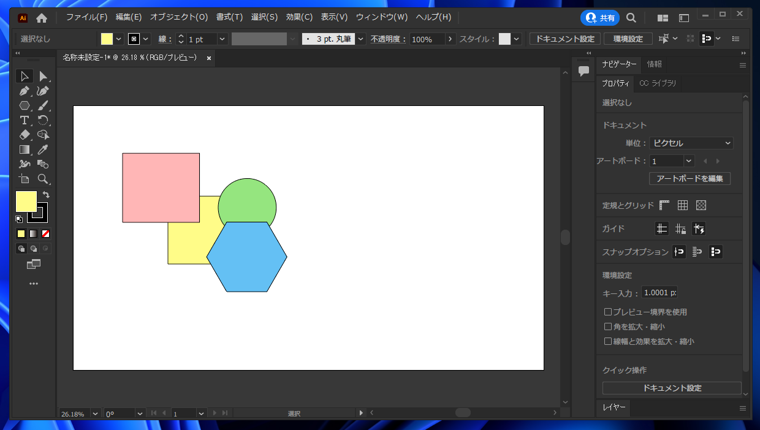
Task: Select the Gradient tool
Action: 24,150
